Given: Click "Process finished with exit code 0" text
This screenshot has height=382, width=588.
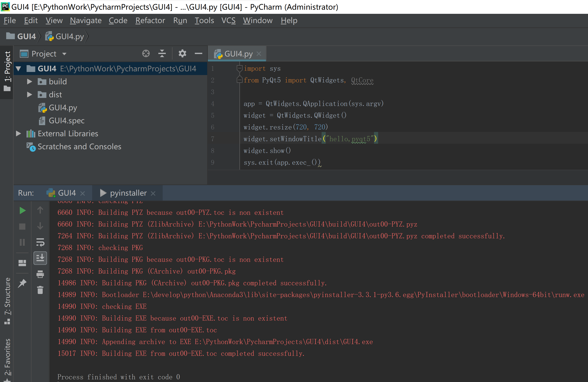Looking at the screenshot, I should pyautogui.click(x=119, y=377).
